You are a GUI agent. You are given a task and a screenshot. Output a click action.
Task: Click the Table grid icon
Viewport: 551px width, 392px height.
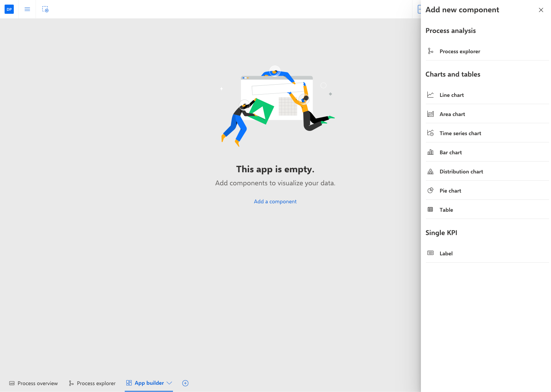(430, 209)
